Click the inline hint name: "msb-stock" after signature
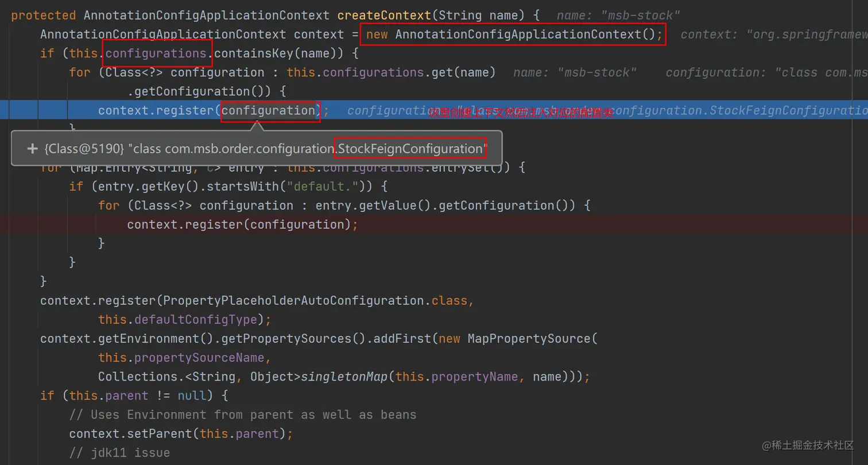Image resolution: width=868 pixels, height=465 pixels. [x=618, y=15]
